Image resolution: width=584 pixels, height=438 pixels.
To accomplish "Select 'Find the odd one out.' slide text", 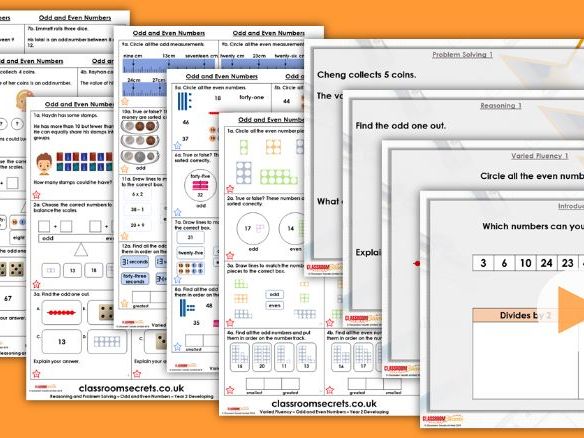I will click(400, 126).
